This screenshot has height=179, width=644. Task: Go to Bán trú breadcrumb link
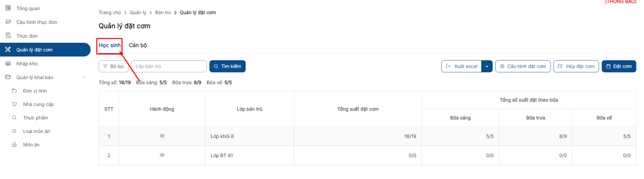163,12
